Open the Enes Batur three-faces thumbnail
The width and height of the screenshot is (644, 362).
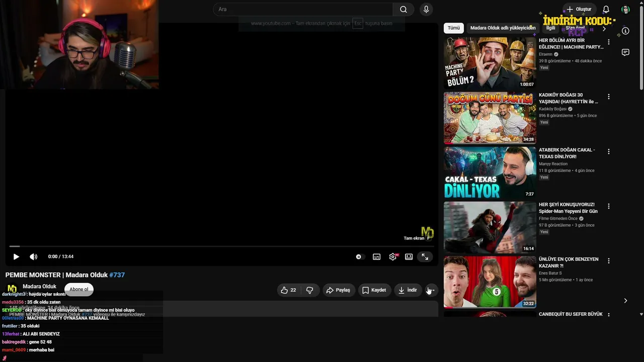pyautogui.click(x=490, y=282)
